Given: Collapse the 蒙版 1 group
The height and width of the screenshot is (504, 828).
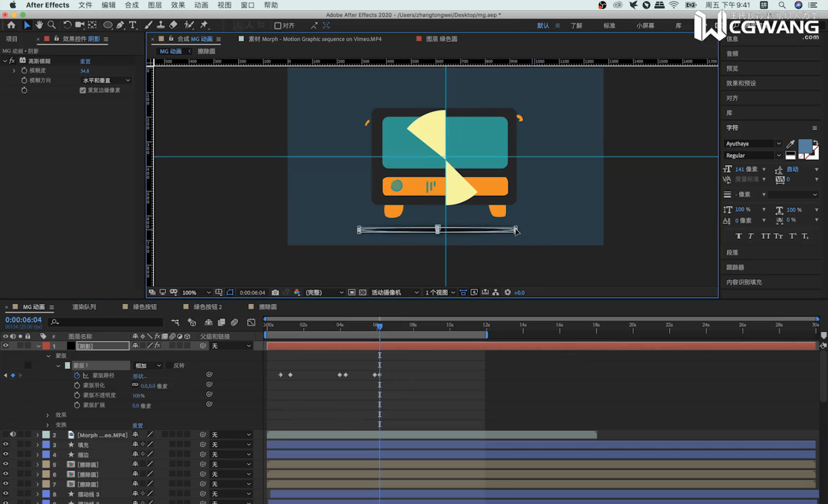Looking at the screenshot, I should point(58,366).
